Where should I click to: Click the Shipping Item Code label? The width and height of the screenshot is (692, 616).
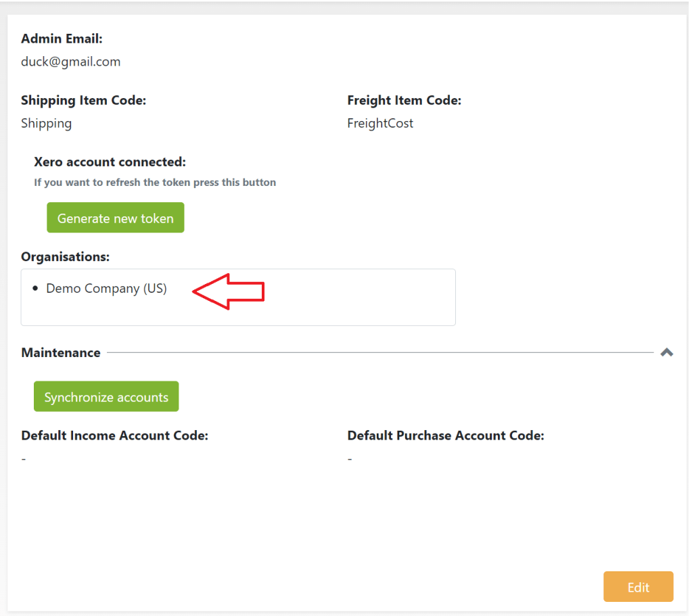pos(83,100)
